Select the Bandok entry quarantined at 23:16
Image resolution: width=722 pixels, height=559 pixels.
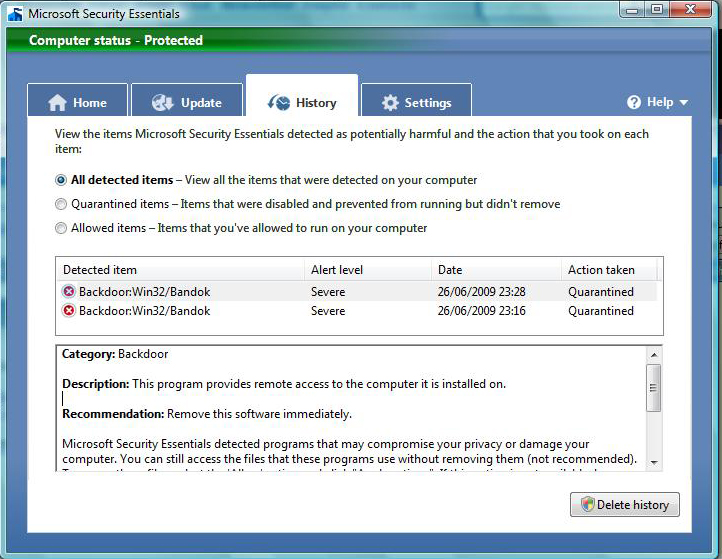tap(145, 311)
